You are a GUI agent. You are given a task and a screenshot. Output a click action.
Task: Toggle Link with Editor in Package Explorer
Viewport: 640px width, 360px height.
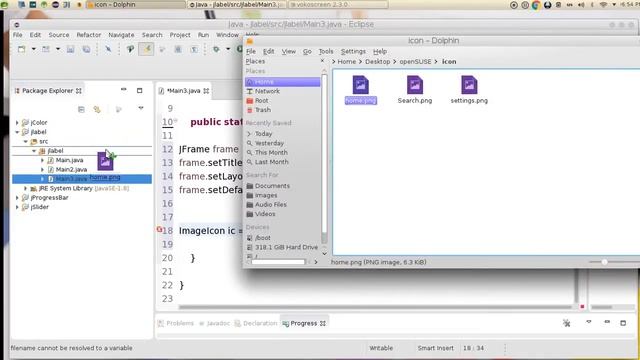pos(97,109)
